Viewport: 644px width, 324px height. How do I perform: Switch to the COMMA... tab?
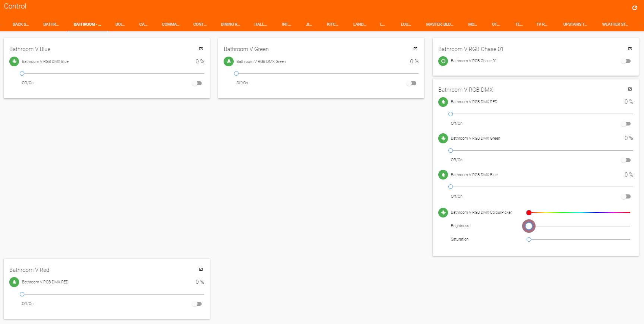[x=171, y=24]
